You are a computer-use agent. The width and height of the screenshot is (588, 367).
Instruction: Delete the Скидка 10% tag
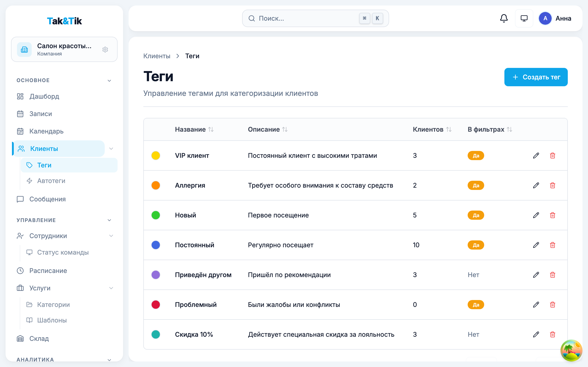pos(553,334)
